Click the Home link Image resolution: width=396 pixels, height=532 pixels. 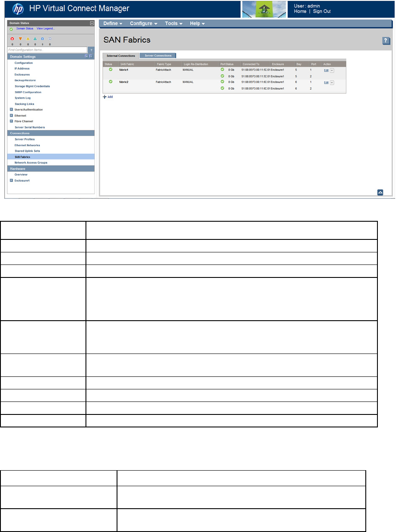(300, 11)
